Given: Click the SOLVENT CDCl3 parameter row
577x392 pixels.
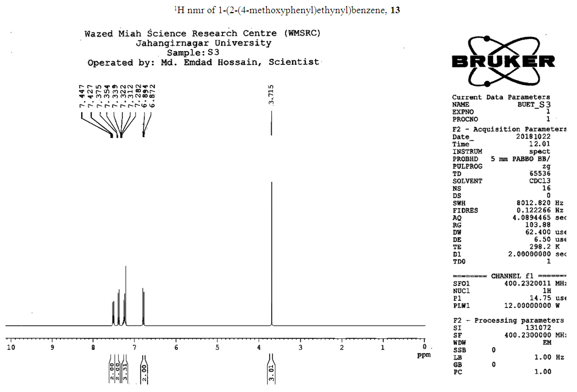Looking at the screenshot, I should [x=501, y=181].
